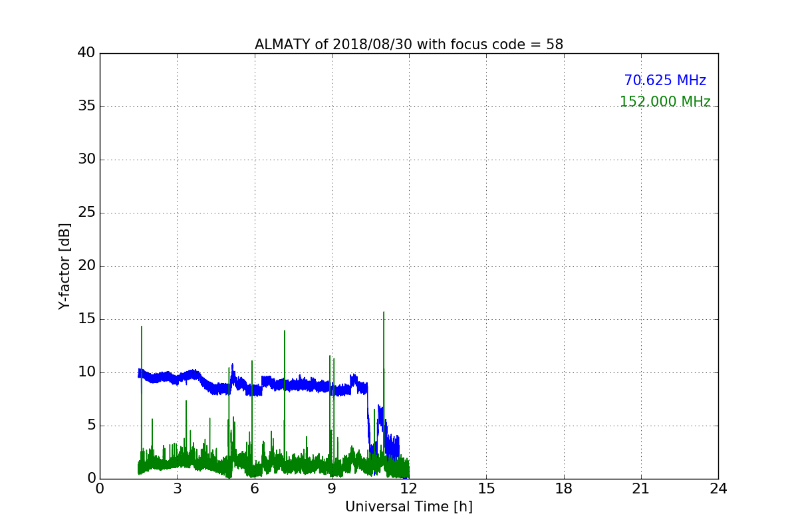Click x-axis tick label 9

pos(332,489)
